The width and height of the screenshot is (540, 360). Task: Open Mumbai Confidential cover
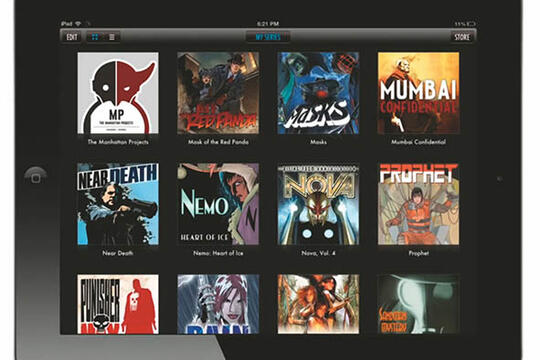(418, 93)
